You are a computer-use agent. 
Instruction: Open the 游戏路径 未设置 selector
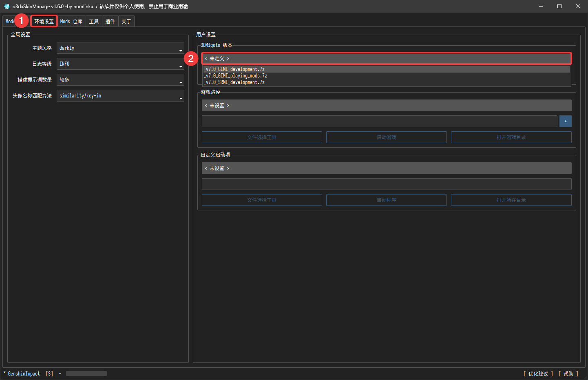pos(387,106)
